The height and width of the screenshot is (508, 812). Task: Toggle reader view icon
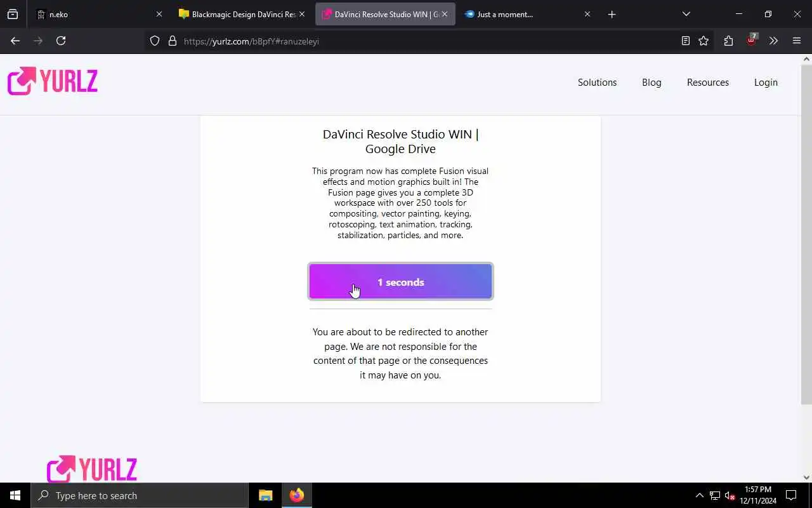coord(685,41)
